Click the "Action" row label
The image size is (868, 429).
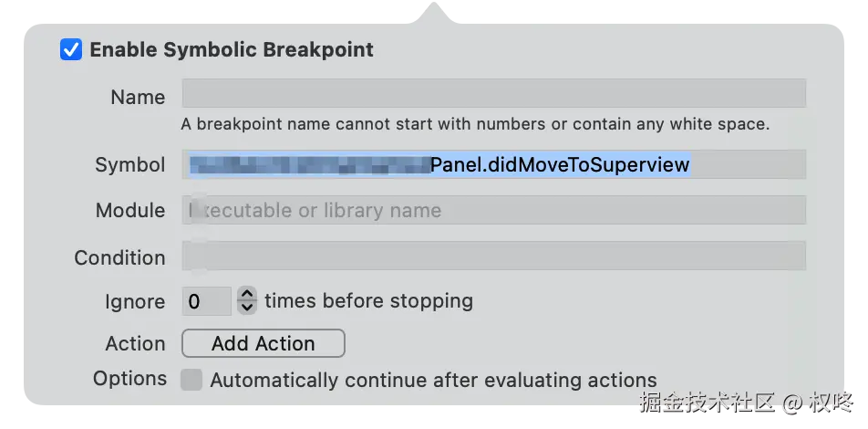135,344
